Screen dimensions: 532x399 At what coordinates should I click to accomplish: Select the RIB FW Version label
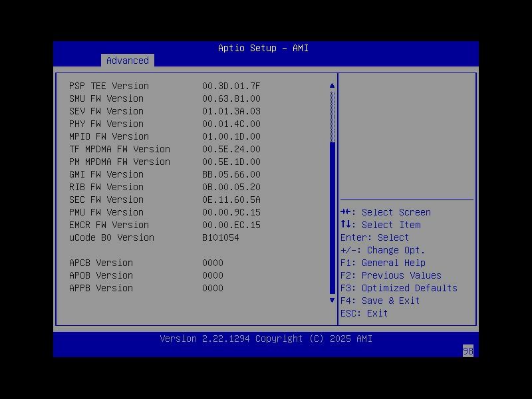tap(106, 187)
